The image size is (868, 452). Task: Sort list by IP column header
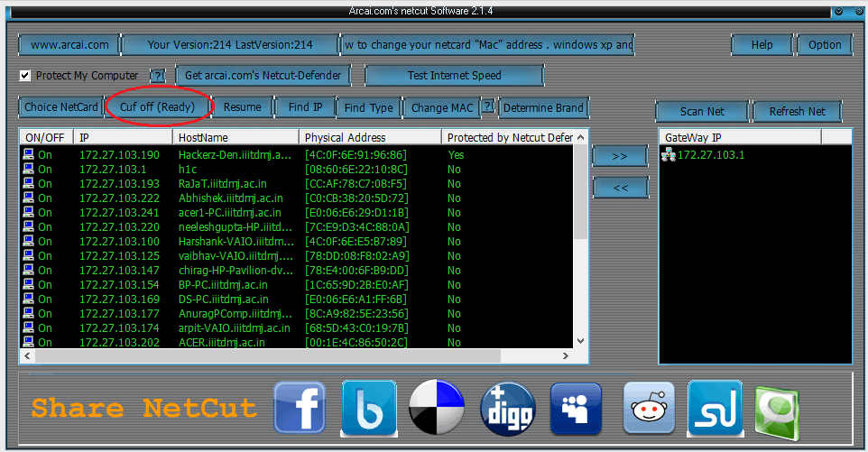pyautogui.click(x=123, y=137)
